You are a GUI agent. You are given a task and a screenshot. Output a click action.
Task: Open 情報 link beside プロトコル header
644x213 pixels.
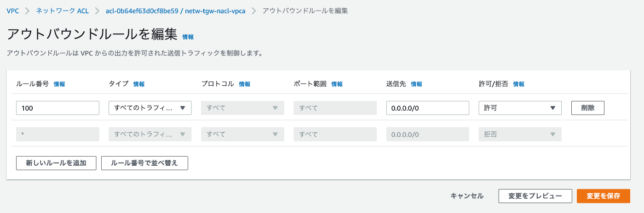[245, 84]
